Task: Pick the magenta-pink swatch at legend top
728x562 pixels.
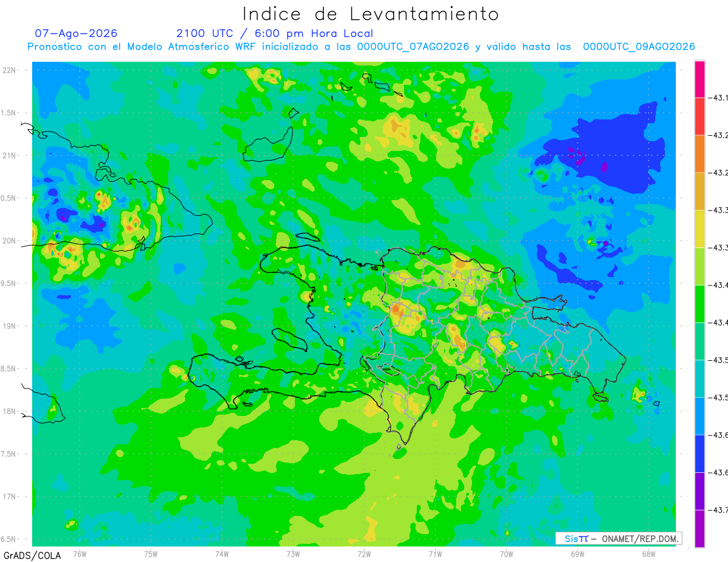Action: (x=699, y=79)
